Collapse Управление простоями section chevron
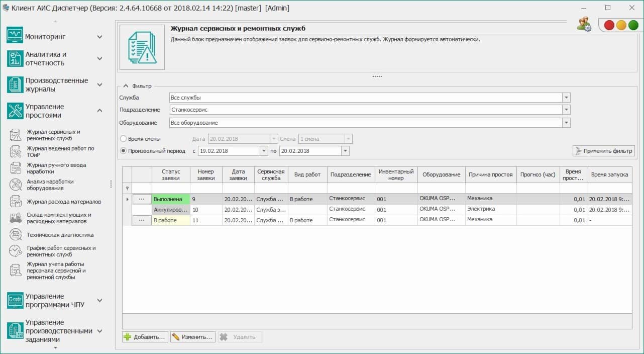Viewport: 644px width, 354px height. click(99, 111)
